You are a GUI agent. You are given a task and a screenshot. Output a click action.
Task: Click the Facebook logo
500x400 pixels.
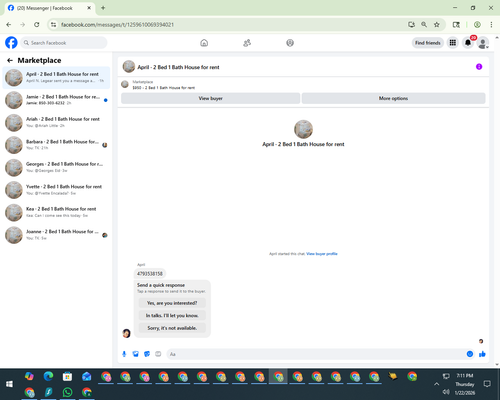[11, 43]
